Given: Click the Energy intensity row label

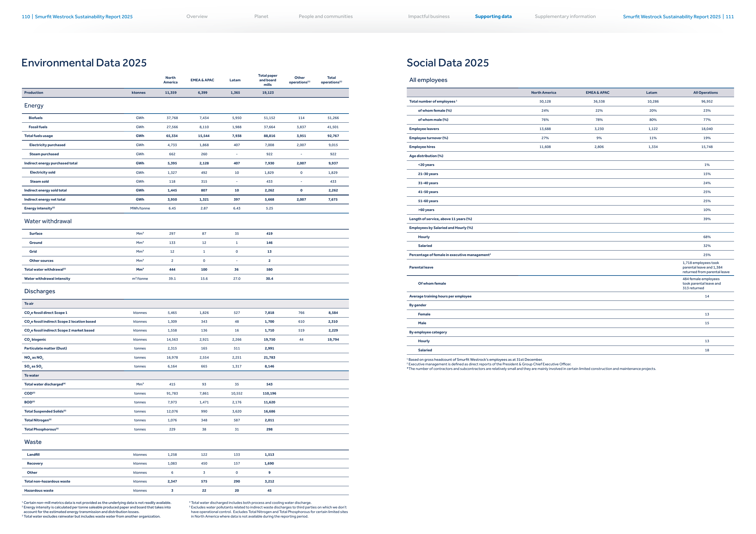Looking at the screenshot, I should coord(40,208).
